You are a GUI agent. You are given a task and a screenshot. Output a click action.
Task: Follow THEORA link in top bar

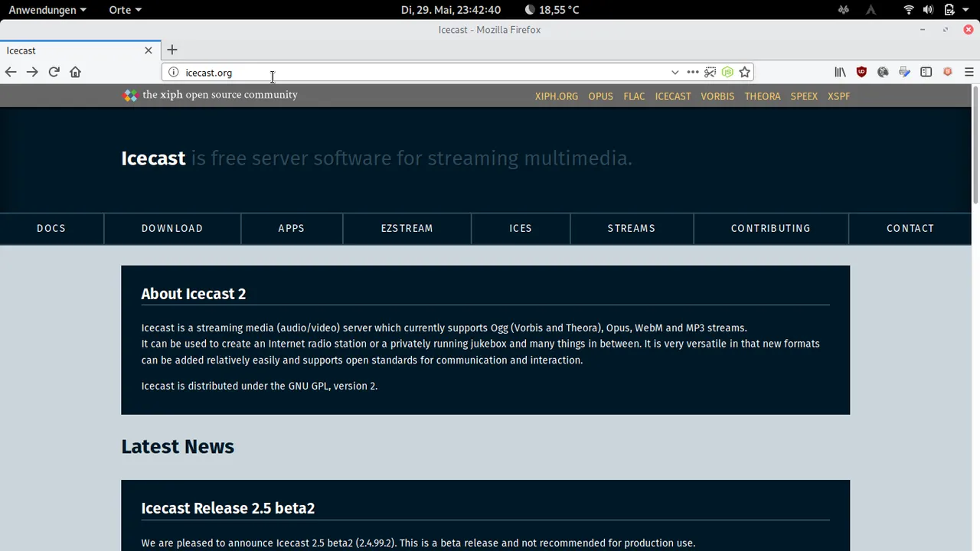pos(763,96)
